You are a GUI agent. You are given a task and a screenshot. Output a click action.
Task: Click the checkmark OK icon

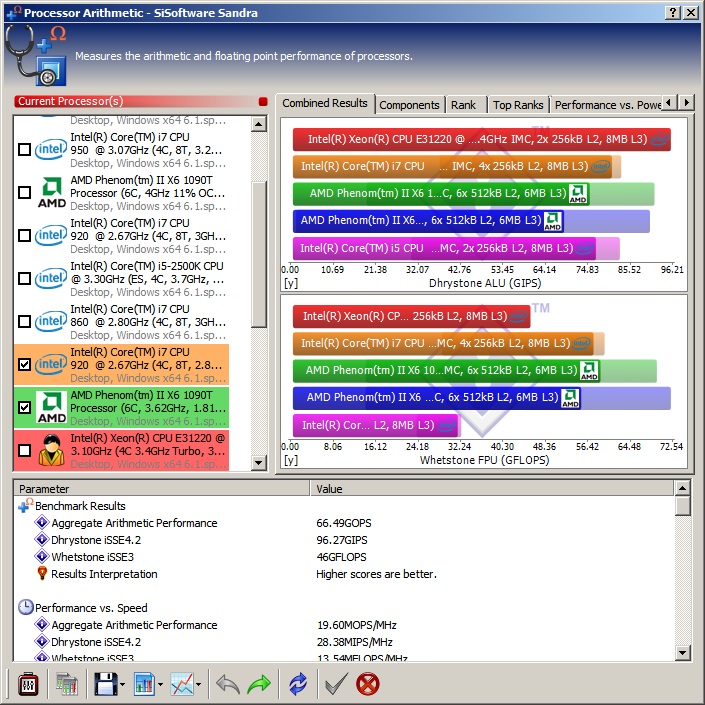(x=336, y=684)
